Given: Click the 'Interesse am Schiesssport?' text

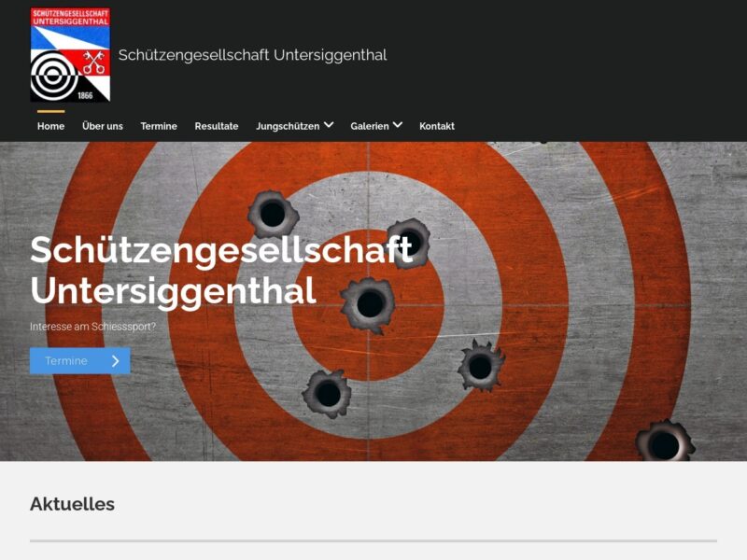Looking at the screenshot, I should tap(92, 327).
